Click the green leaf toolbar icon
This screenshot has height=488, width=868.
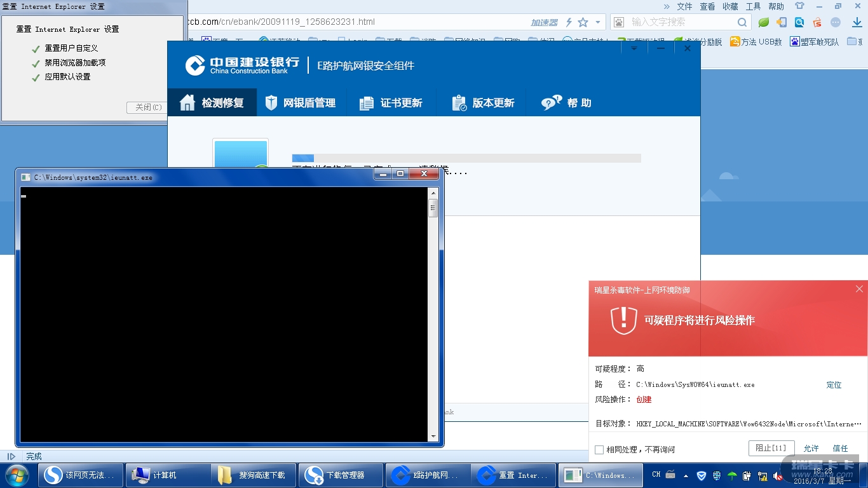(x=764, y=22)
